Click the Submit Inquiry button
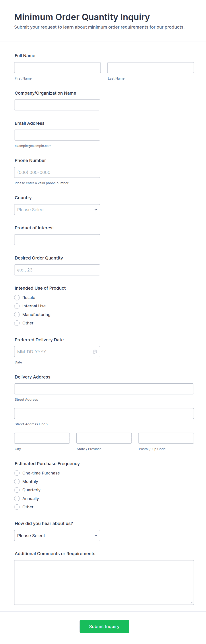The width and height of the screenshot is (206, 644). (104, 626)
